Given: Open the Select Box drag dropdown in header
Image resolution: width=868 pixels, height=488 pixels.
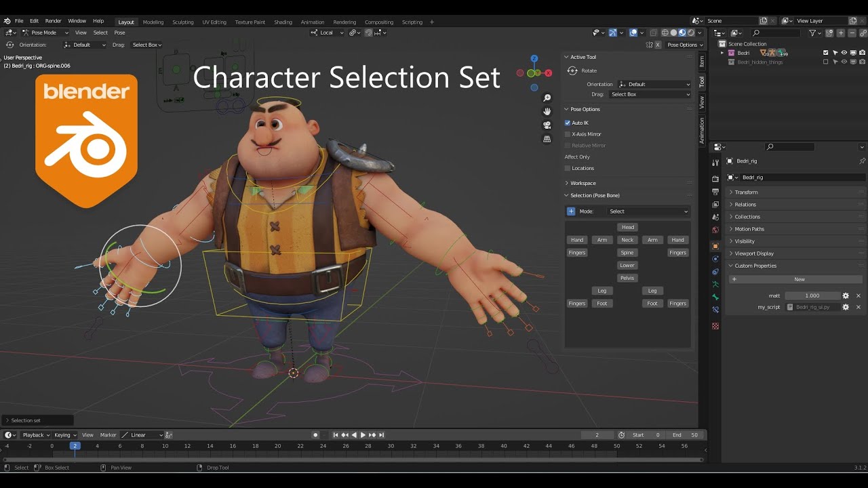Looking at the screenshot, I should (x=146, y=45).
